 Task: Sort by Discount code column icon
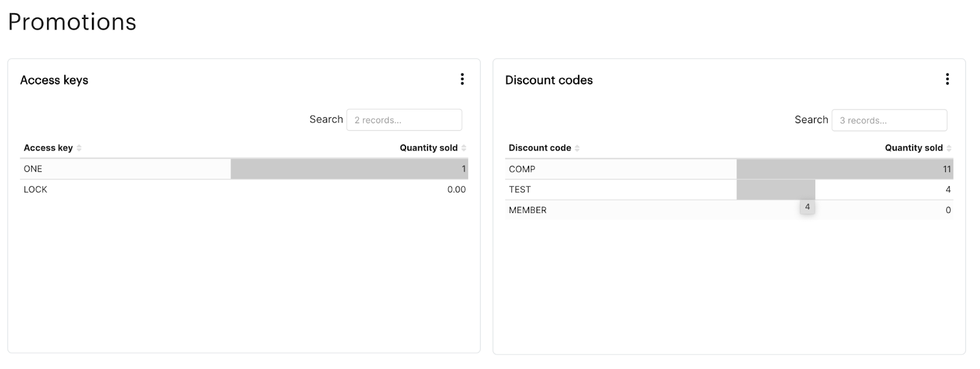pos(577,148)
